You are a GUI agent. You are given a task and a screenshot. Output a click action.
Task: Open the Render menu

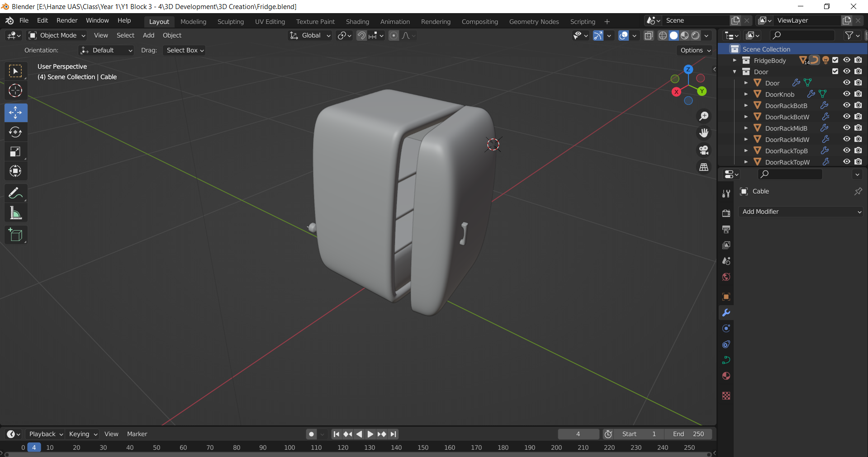pos(67,20)
